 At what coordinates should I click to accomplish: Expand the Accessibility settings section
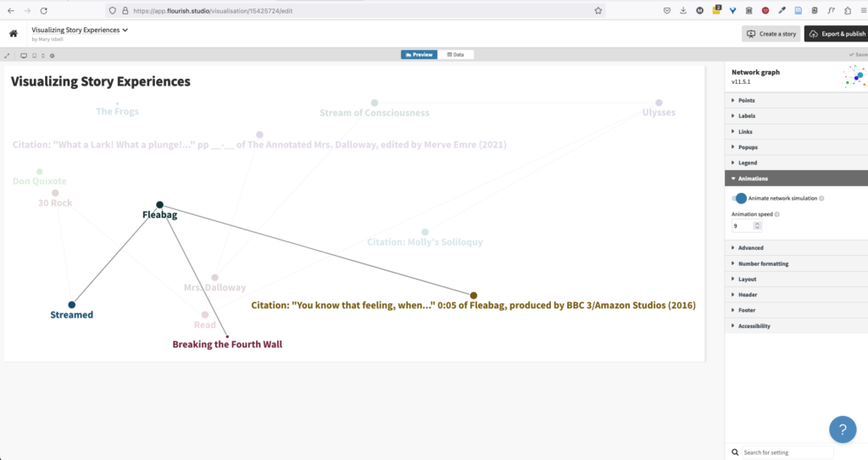[796, 326]
